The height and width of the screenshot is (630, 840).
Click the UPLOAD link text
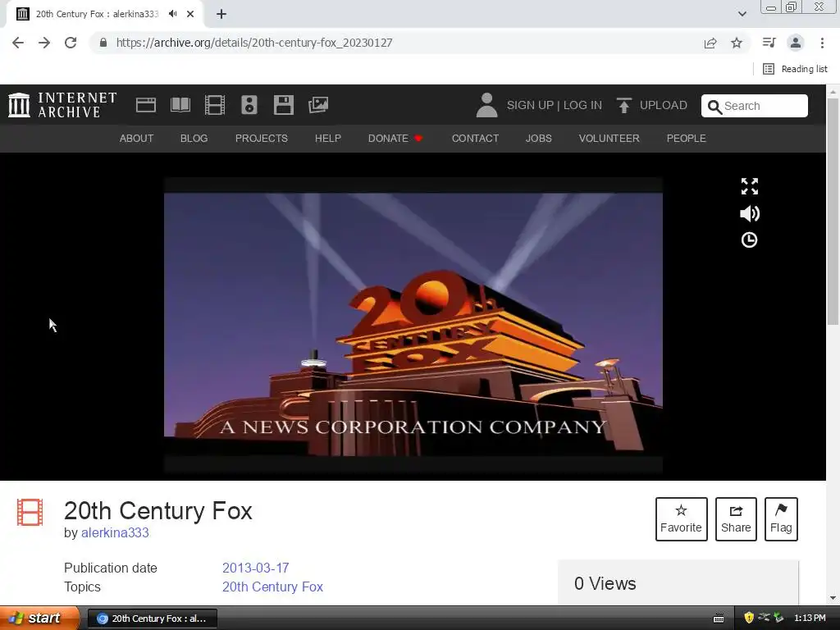coord(663,105)
